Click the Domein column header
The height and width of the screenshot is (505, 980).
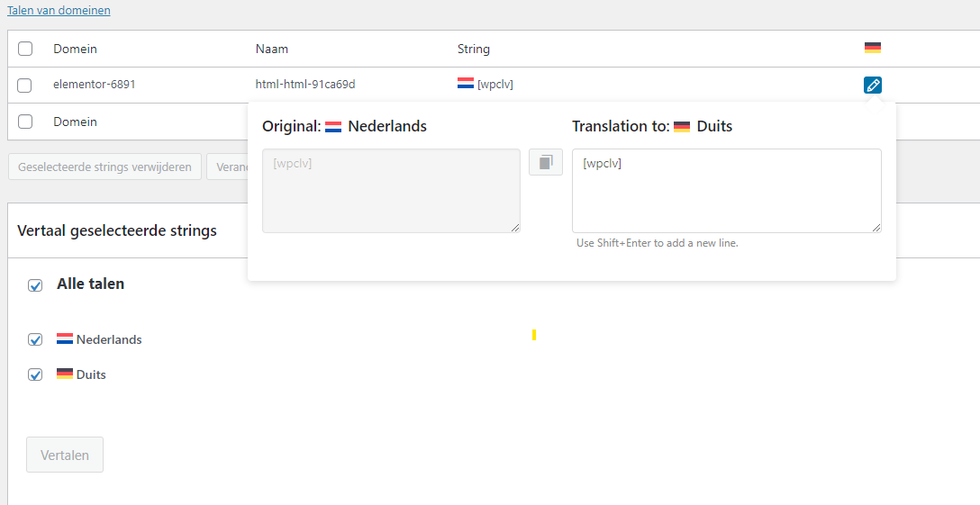(x=75, y=49)
